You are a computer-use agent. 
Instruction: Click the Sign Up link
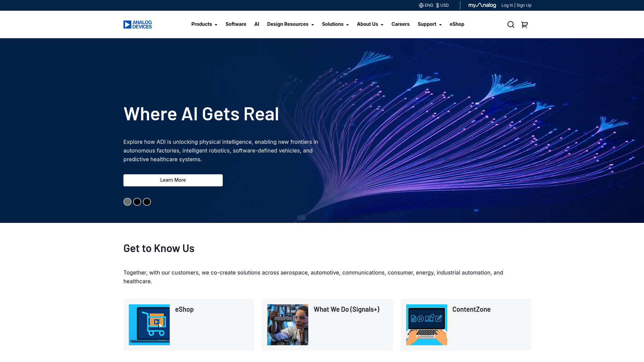click(524, 5)
